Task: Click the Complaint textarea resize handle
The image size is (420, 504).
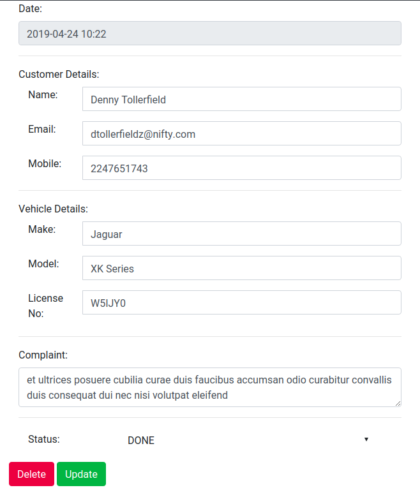Action: pos(398,403)
